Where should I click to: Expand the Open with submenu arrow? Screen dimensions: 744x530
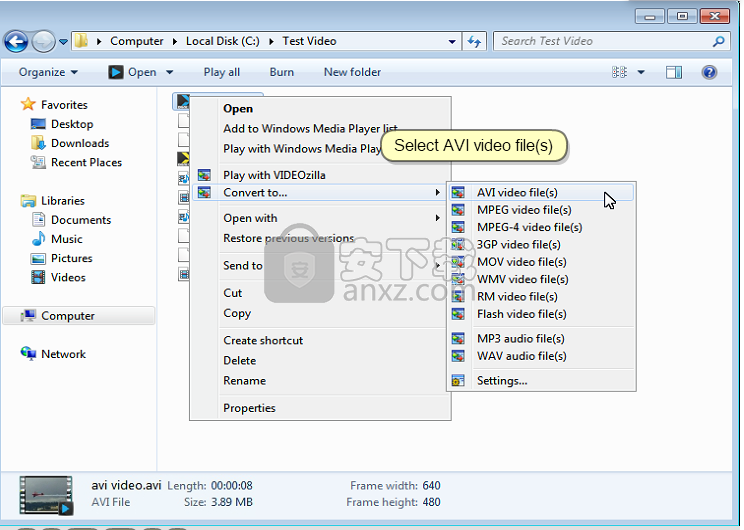437,218
